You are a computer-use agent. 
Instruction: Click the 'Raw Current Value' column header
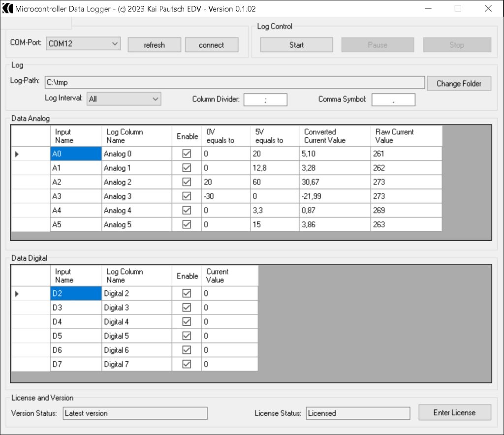[406, 136]
